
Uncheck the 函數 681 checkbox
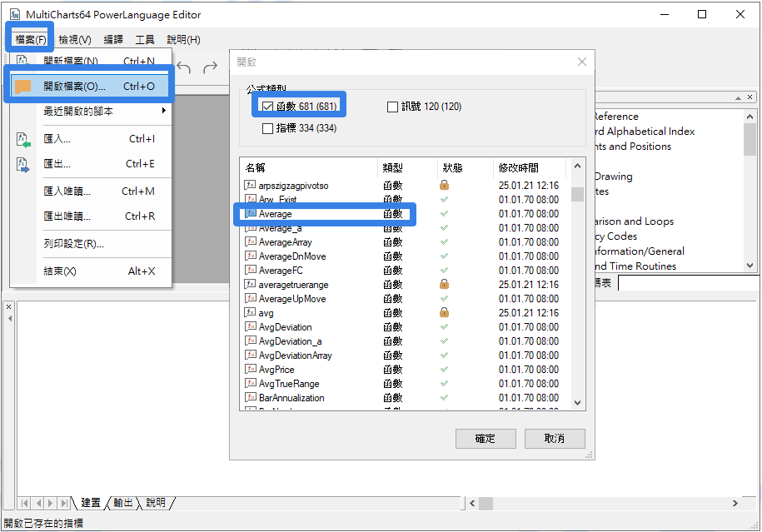268,107
